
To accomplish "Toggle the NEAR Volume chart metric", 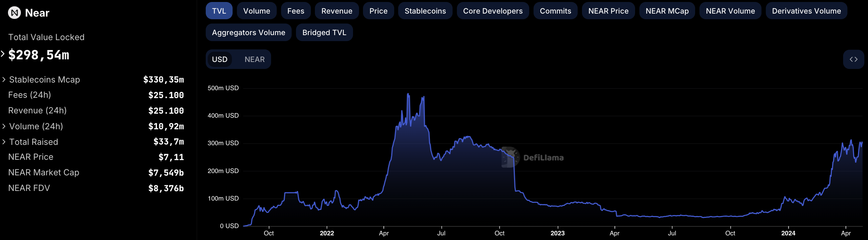I will (x=731, y=11).
